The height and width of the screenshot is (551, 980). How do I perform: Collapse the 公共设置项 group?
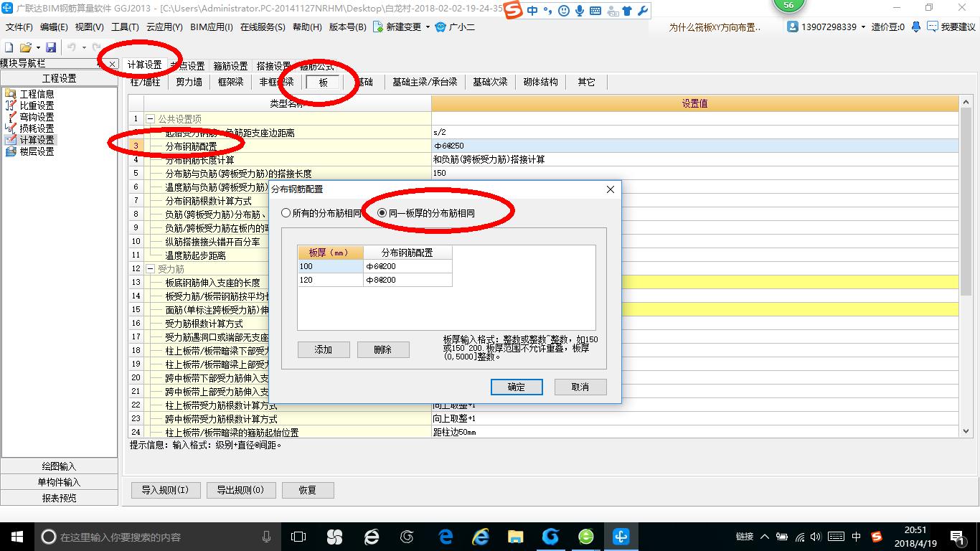coord(150,119)
